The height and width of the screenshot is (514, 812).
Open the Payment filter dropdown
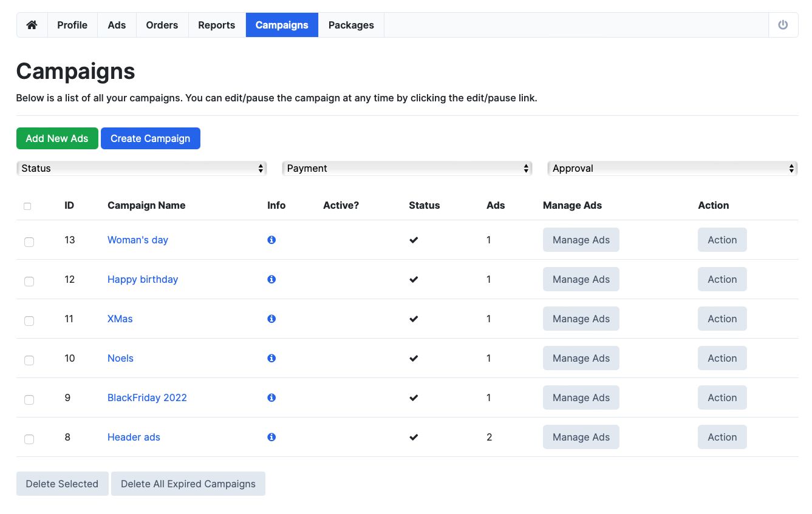tap(407, 168)
